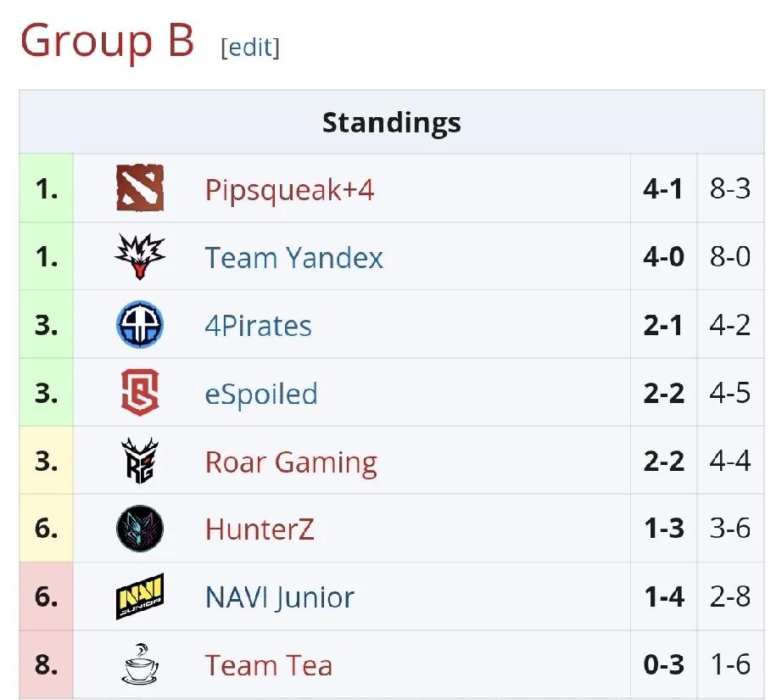This screenshot has height=700, width=782.
Task: Click the Pipsqueak+4 Dota logo icon
Action: coord(140,189)
